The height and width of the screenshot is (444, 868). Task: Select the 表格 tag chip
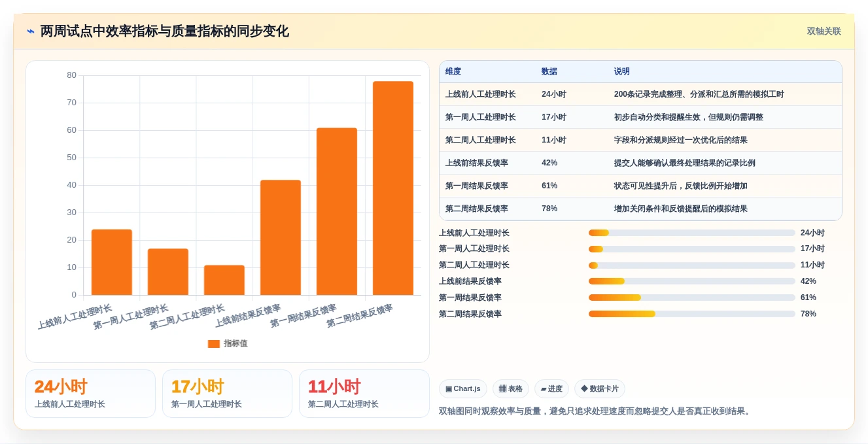tap(511, 388)
